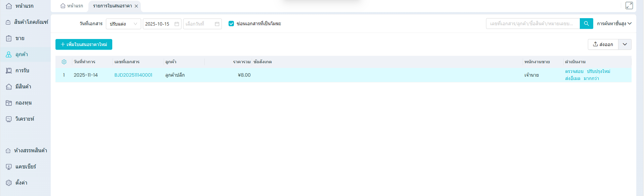Open dropdown arrow beside ส่งออก button
The image size is (644, 196).
(x=625, y=44)
